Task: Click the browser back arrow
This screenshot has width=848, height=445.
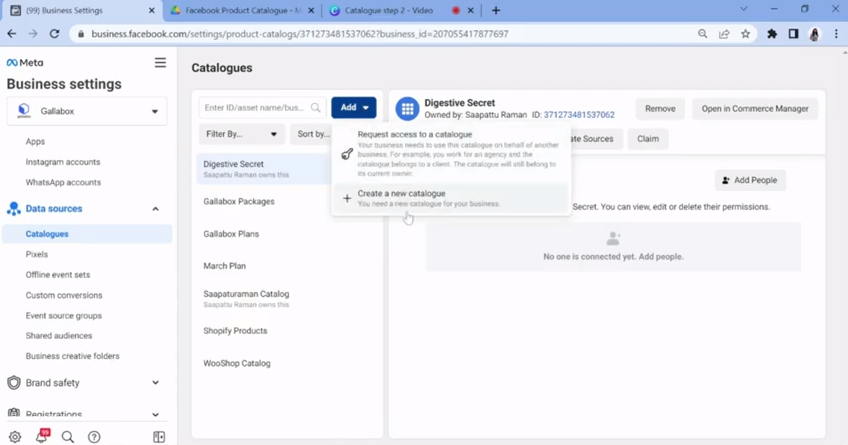Action: 11,34
